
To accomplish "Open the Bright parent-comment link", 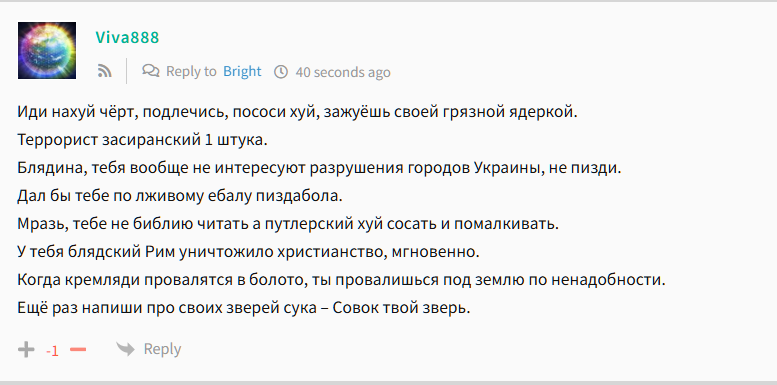I will tap(242, 71).
